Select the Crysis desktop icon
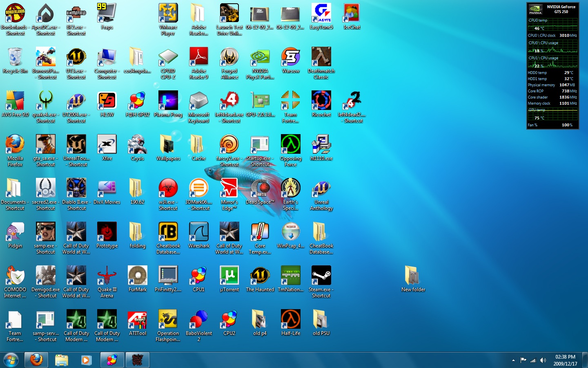Screen dimensions: 588x368 click(138, 144)
